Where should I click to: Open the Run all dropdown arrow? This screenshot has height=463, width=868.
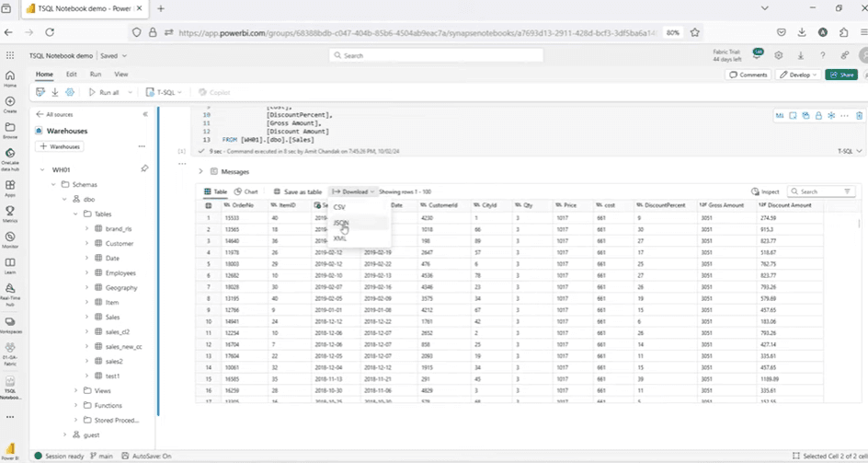click(x=130, y=92)
